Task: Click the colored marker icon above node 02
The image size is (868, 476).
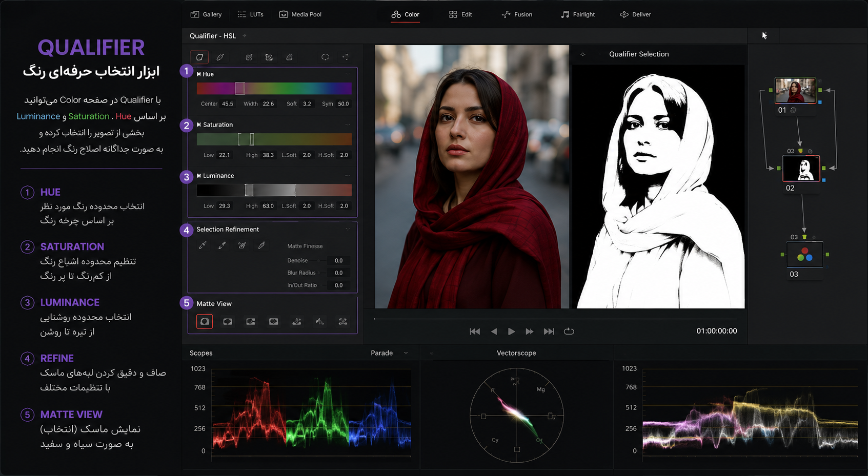Action: pyautogui.click(x=800, y=151)
